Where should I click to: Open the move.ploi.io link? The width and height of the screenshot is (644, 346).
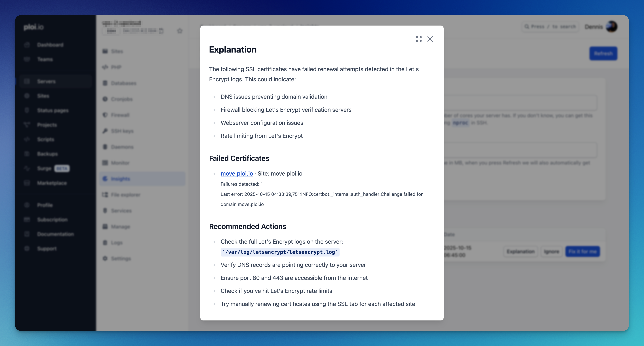pyautogui.click(x=237, y=173)
